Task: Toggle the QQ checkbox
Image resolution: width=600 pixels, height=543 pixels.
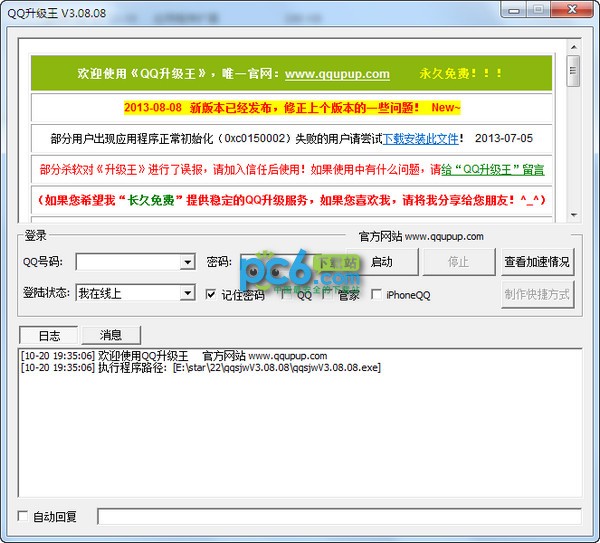Action: pos(286,295)
